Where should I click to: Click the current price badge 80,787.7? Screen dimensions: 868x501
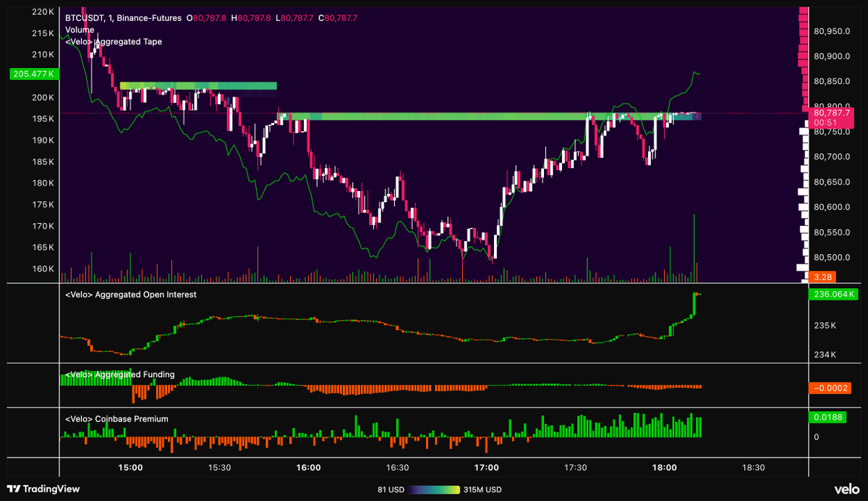(832, 118)
